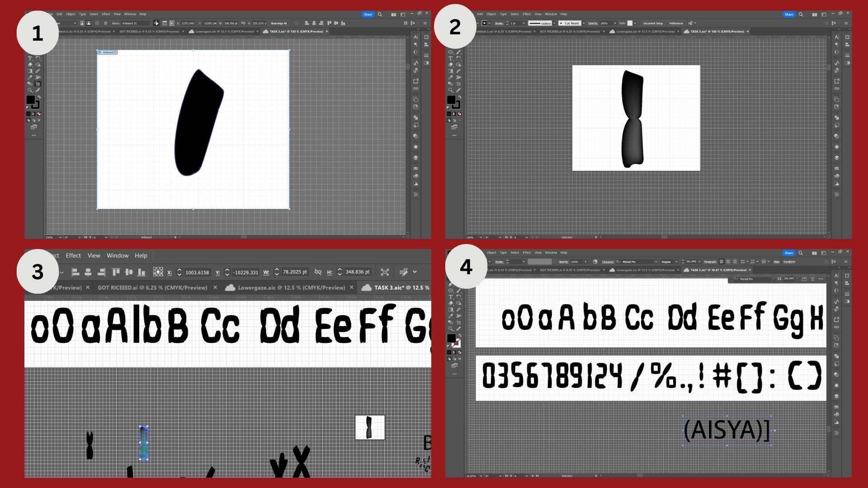
Task: Select the Type tool in panel 4
Action: point(450,297)
